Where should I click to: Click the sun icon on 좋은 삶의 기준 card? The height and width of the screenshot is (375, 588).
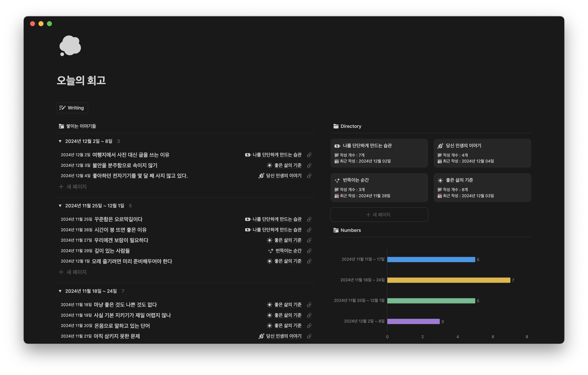pos(440,180)
